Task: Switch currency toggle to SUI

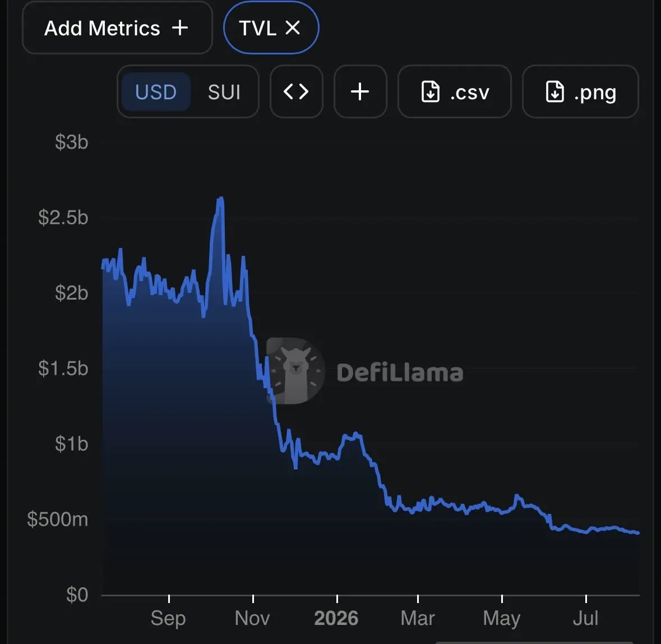Action: (x=224, y=91)
